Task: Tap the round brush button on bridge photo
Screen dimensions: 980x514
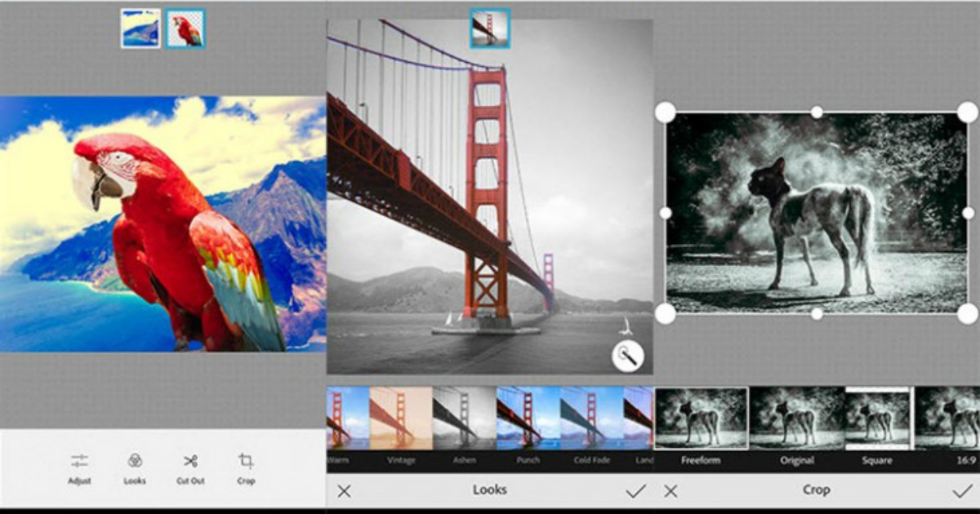Action: 627,357
